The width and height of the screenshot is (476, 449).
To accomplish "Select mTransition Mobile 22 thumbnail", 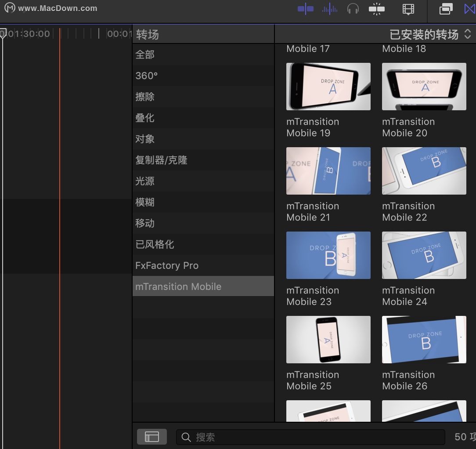I will 424,171.
